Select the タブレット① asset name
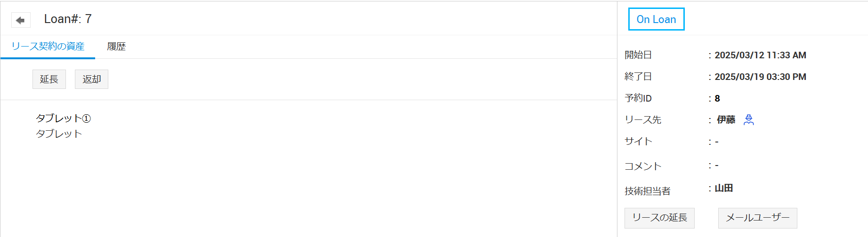Image resolution: width=868 pixels, height=237 pixels. point(63,118)
